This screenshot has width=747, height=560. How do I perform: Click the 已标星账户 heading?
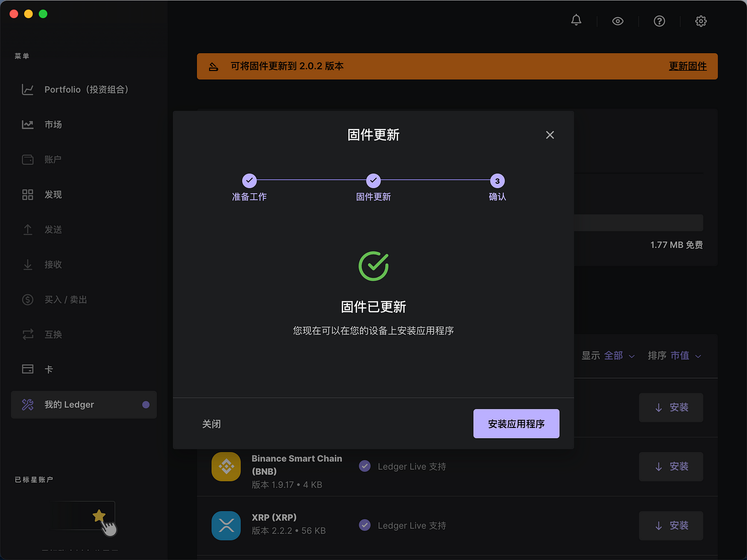click(34, 480)
